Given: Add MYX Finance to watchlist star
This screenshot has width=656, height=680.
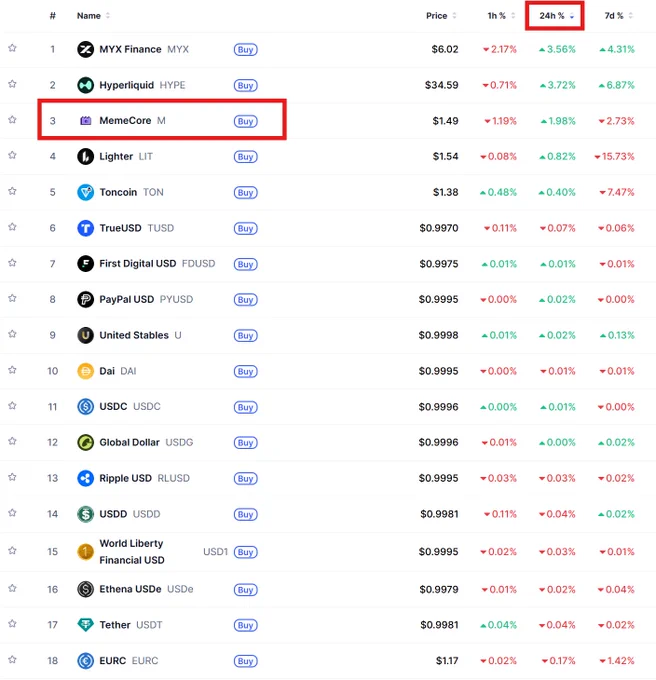Looking at the screenshot, I should tap(12, 48).
